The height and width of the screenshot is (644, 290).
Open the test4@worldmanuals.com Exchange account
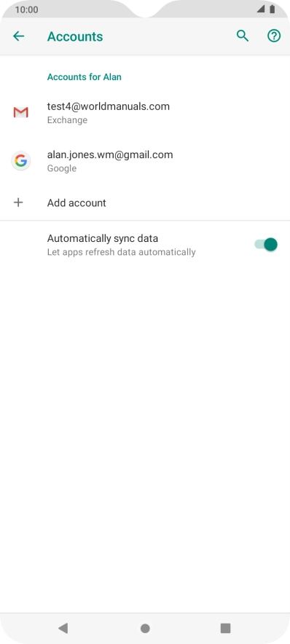[145, 112]
